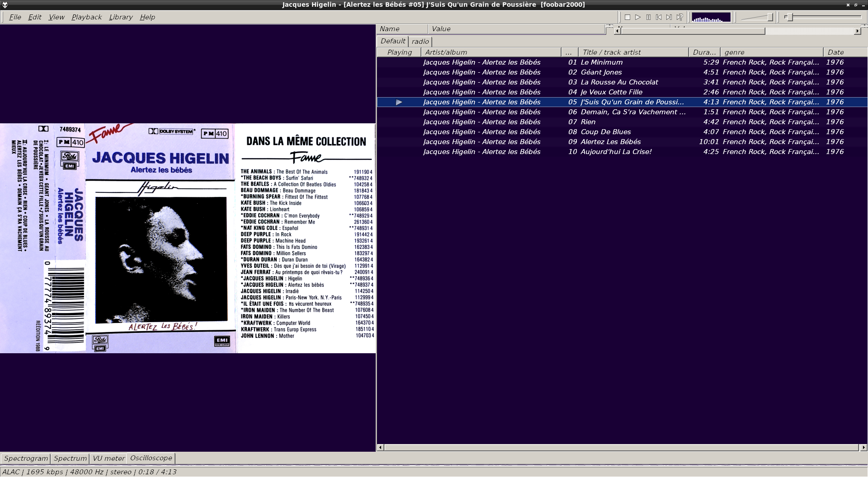The height and width of the screenshot is (477, 868).
Task: Click the Title / track artist column header
Action: 633,52
